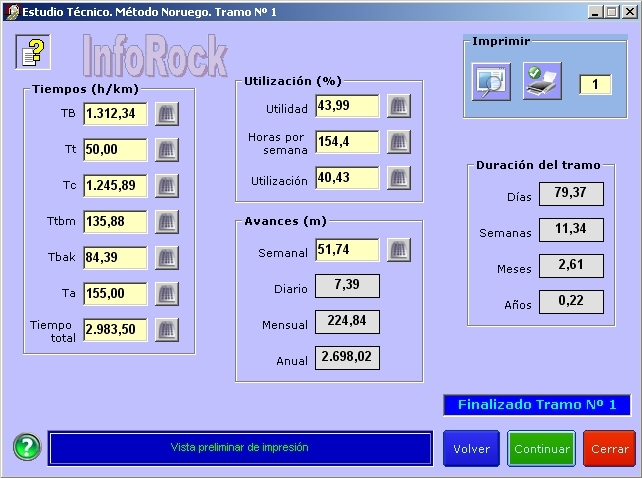Click the calculator icon beside Semanal advance
642x478 pixels.
point(399,250)
